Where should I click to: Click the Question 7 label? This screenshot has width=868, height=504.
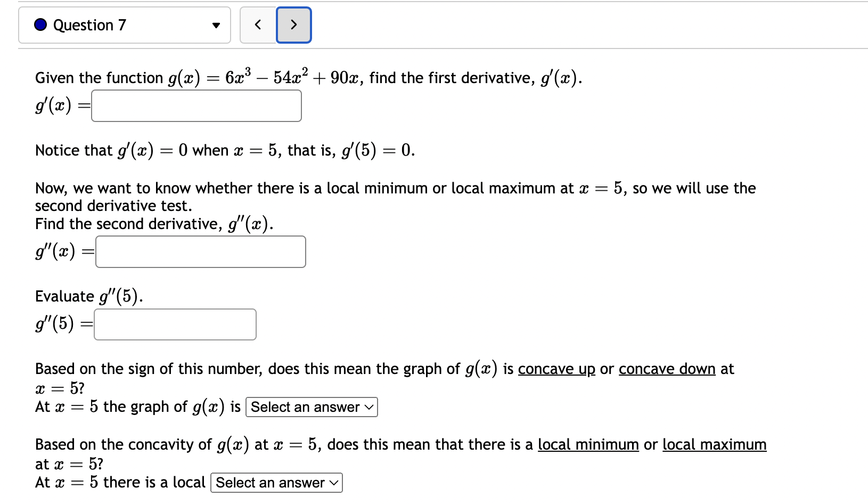[x=89, y=25]
